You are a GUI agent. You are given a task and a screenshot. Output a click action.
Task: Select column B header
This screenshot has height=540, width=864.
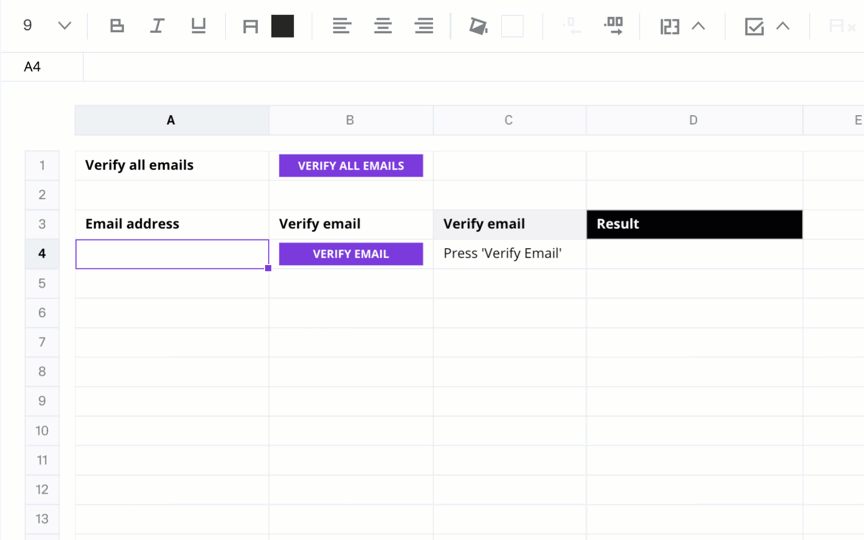[350, 120]
